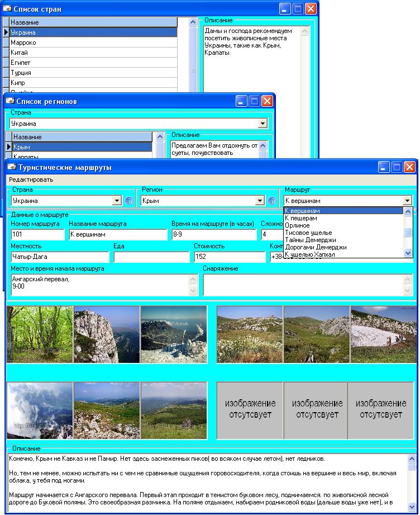Open the snowy mountain sea thumbnail
The image size is (420, 515).
click(174, 334)
